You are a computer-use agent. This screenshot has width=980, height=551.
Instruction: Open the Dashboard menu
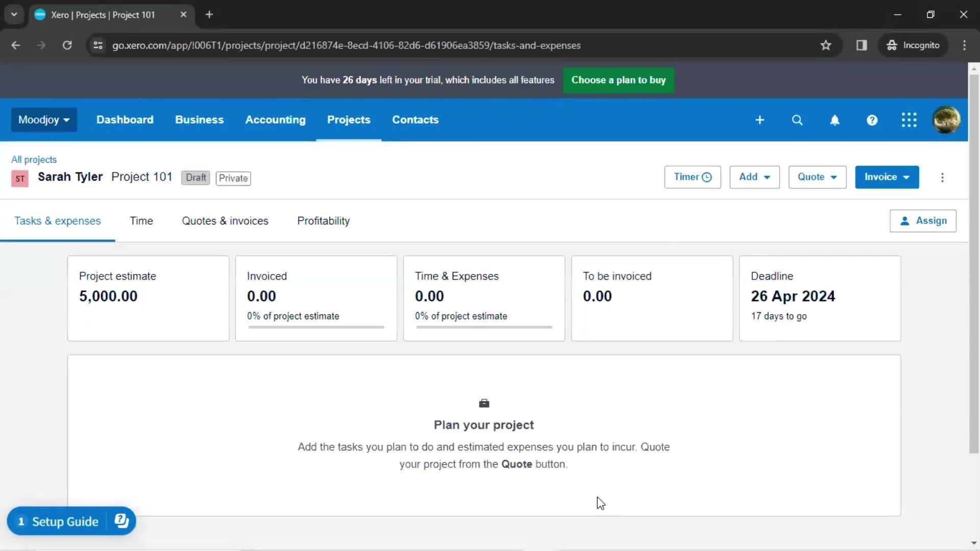(x=125, y=120)
